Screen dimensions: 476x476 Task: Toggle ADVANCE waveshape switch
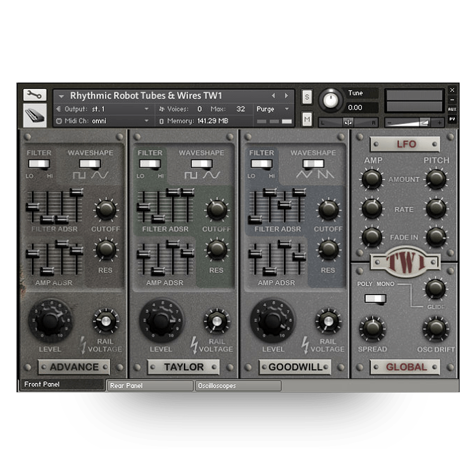90,164
